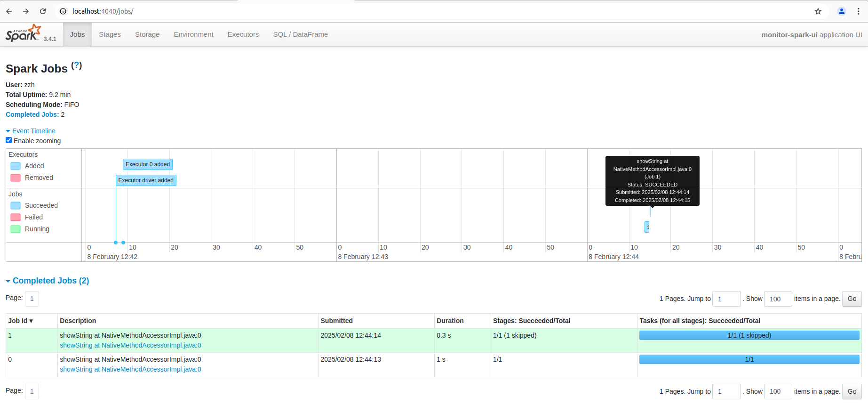Viewport: 868px width, 405px height.
Task: Collapse the Event Timeline section
Action: point(31,131)
